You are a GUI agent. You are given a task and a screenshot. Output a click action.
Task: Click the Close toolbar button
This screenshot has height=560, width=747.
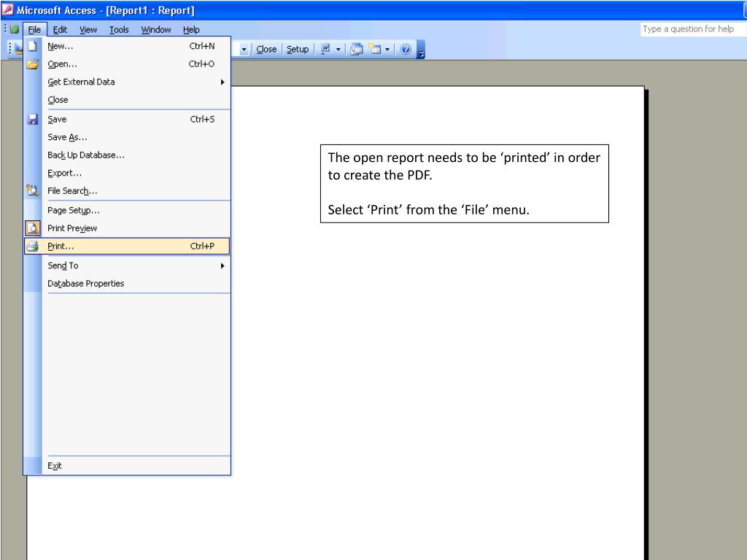266,49
